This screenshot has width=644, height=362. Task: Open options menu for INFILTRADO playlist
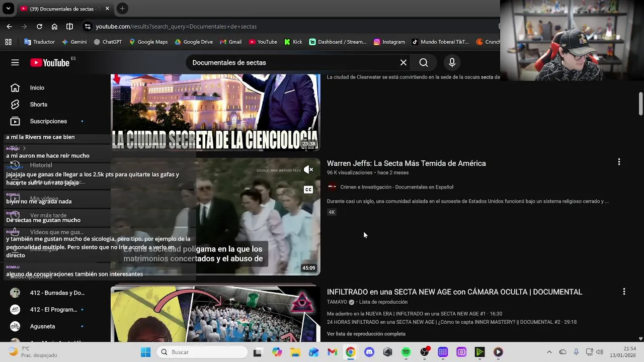[624, 292]
